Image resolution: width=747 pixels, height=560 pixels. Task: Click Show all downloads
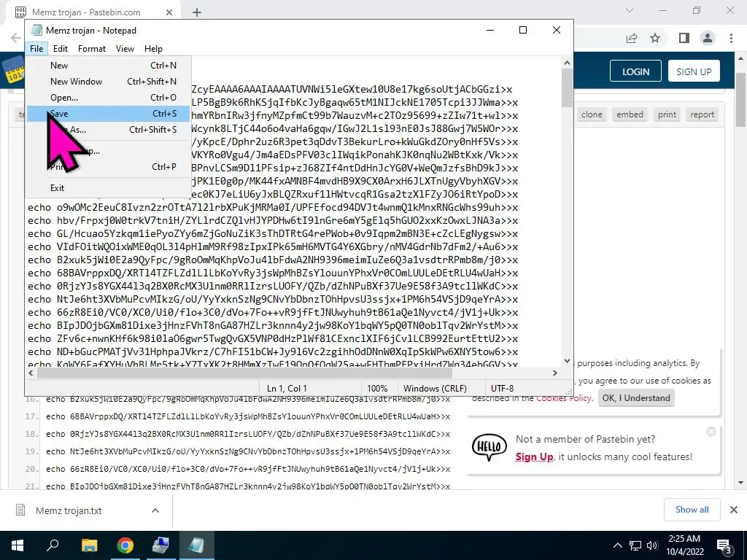pyautogui.click(x=692, y=510)
